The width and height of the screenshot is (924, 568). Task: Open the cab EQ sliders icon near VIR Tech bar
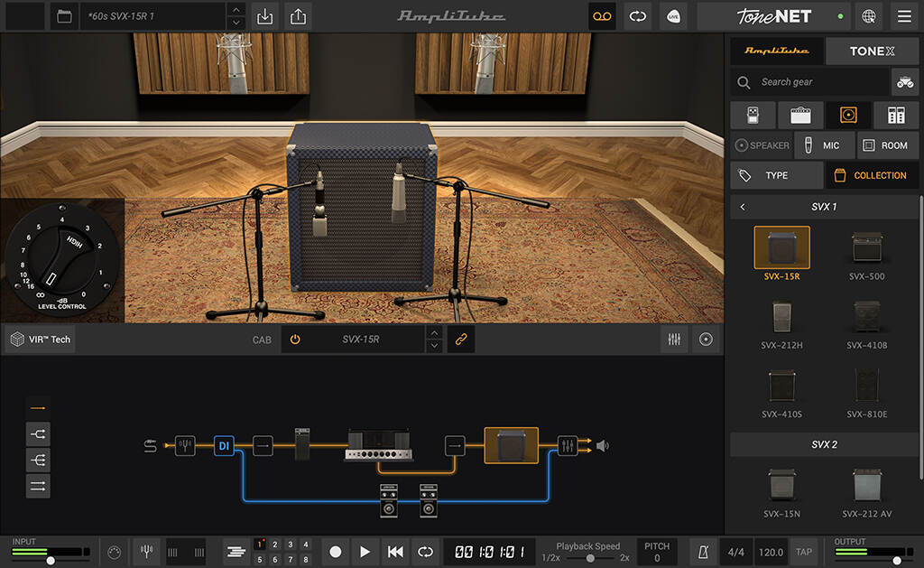point(674,339)
